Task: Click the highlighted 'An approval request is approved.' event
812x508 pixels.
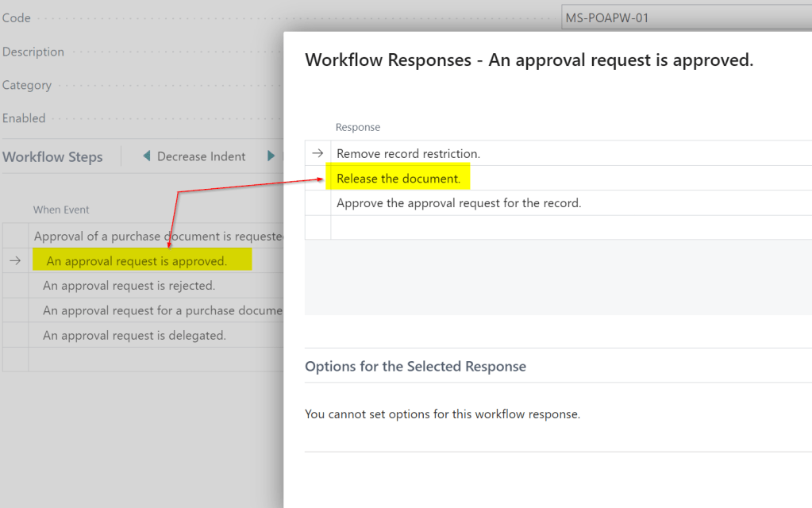Action: click(x=137, y=260)
